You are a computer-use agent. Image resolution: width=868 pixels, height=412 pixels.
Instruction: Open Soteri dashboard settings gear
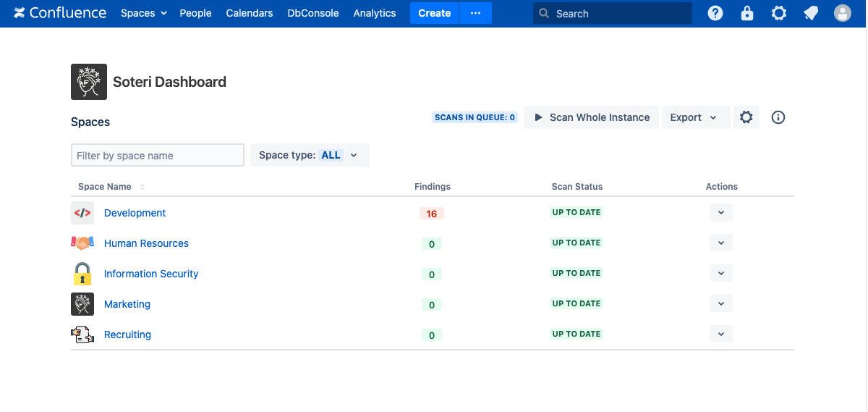[746, 117]
